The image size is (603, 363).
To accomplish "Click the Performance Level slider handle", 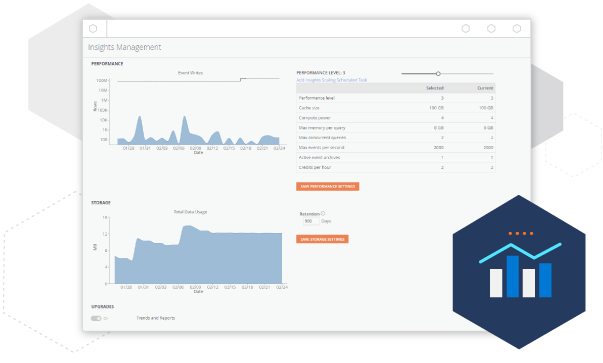I will (x=438, y=73).
